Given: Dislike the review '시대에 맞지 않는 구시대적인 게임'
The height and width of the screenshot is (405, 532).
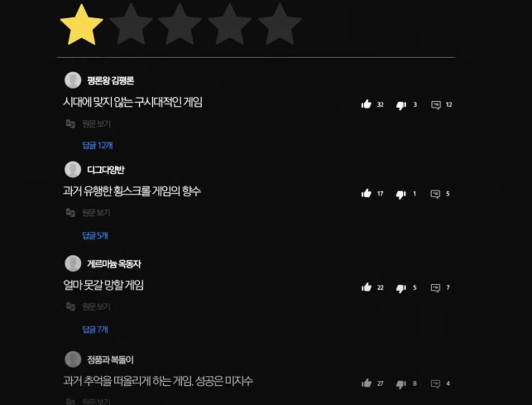Looking at the screenshot, I should click(401, 105).
